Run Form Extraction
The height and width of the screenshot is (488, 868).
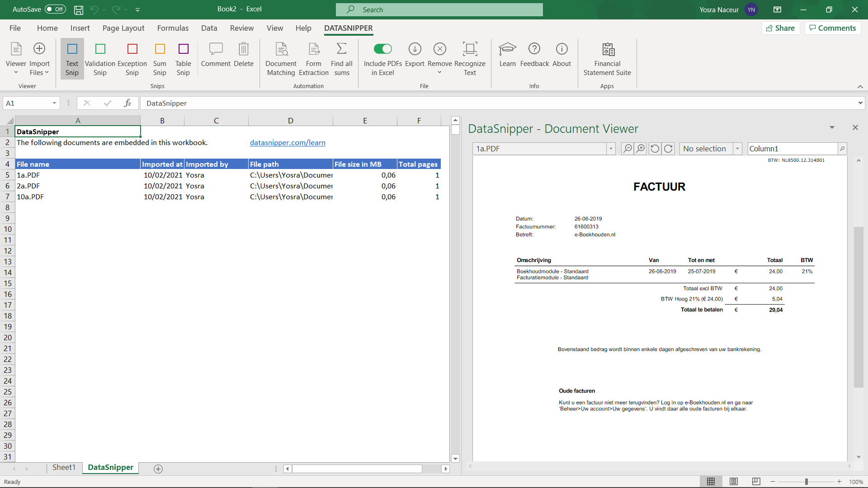tap(313, 59)
